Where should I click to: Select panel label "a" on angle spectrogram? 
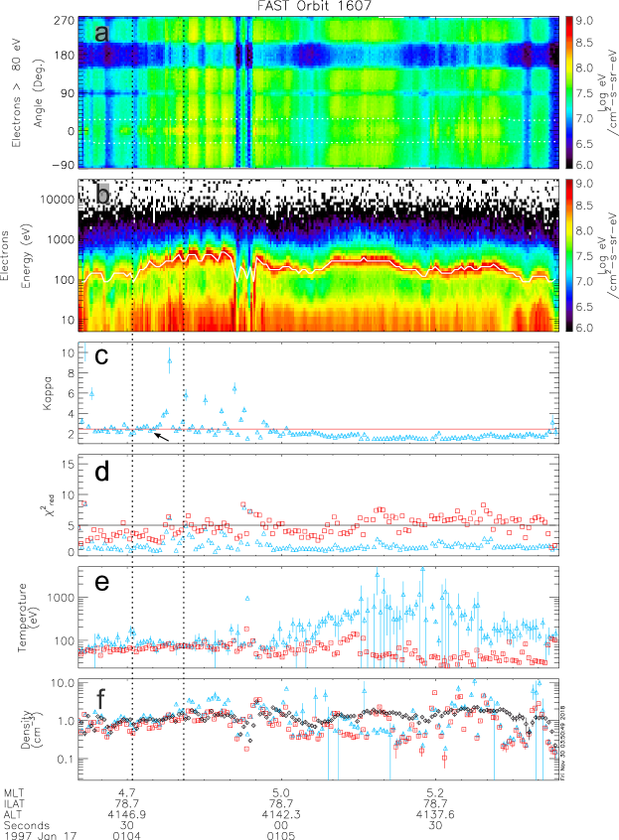tap(101, 33)
